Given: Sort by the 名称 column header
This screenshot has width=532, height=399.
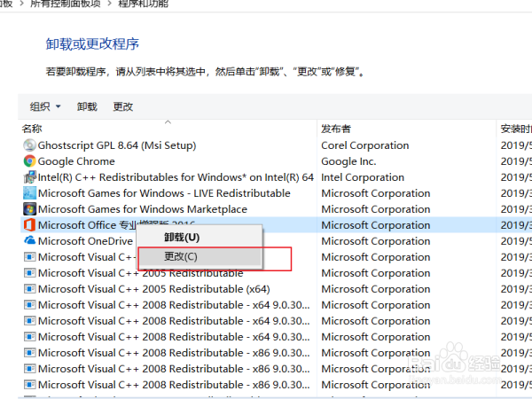Looking at the screenshot, I should pos(32,129).
